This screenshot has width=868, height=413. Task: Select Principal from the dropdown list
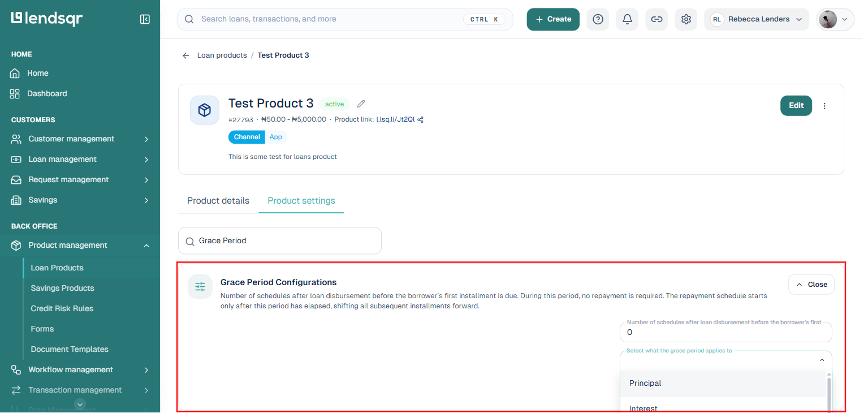tap(723, 384)
